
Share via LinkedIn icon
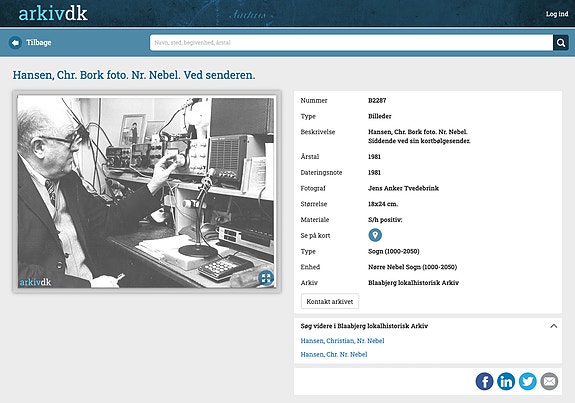point(506,381)
